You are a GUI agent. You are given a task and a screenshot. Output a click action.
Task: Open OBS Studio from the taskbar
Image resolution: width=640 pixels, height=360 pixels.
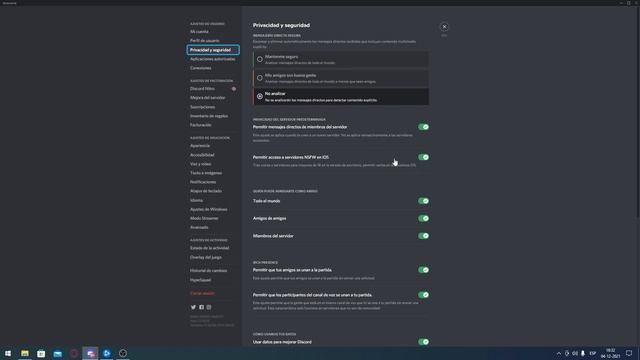point(123,353)
